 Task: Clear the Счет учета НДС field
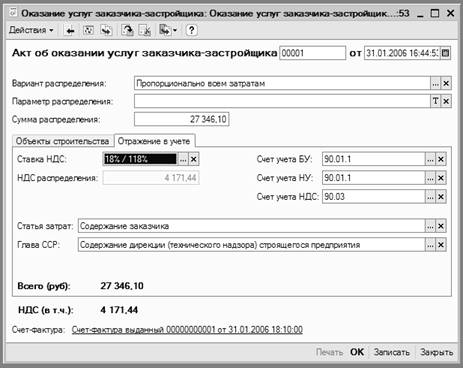441,197
